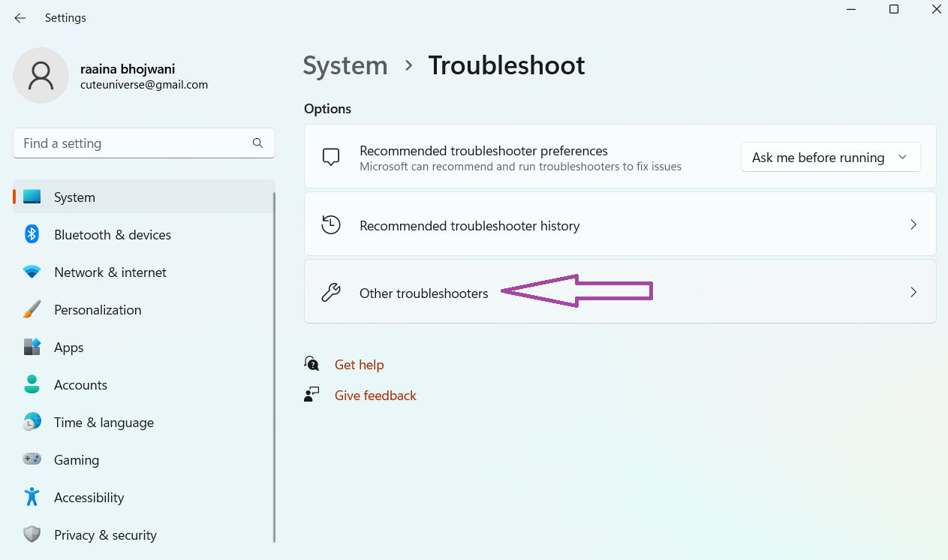This screenshot has width=948, height=560.
Task: Navigate to System in the breadcrumb
Action: click(345, 66)
